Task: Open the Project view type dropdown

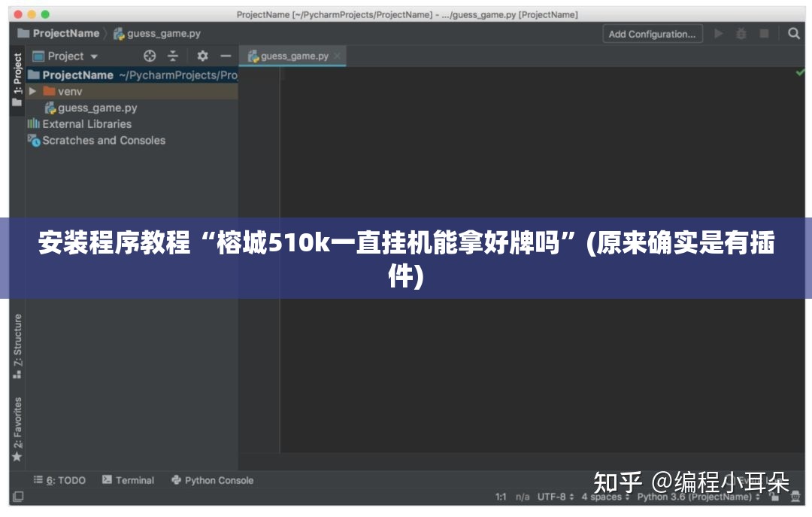Action: coord(65,56)
